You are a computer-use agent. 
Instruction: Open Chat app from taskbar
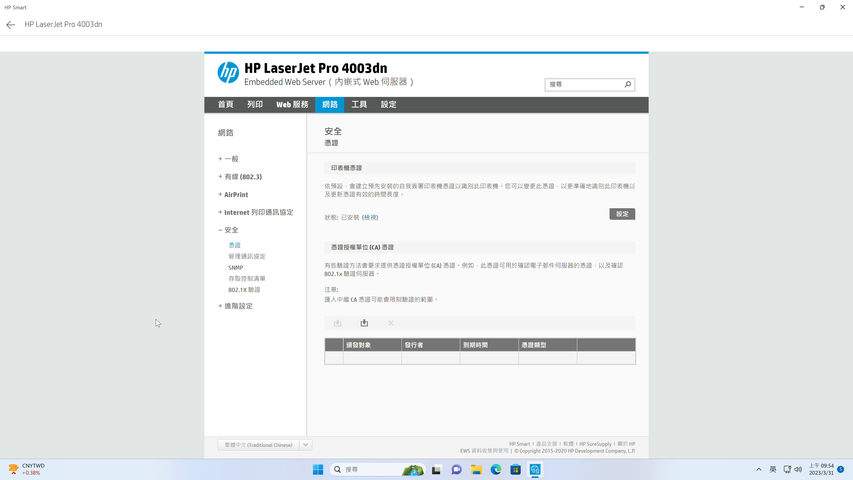[456, 470]
